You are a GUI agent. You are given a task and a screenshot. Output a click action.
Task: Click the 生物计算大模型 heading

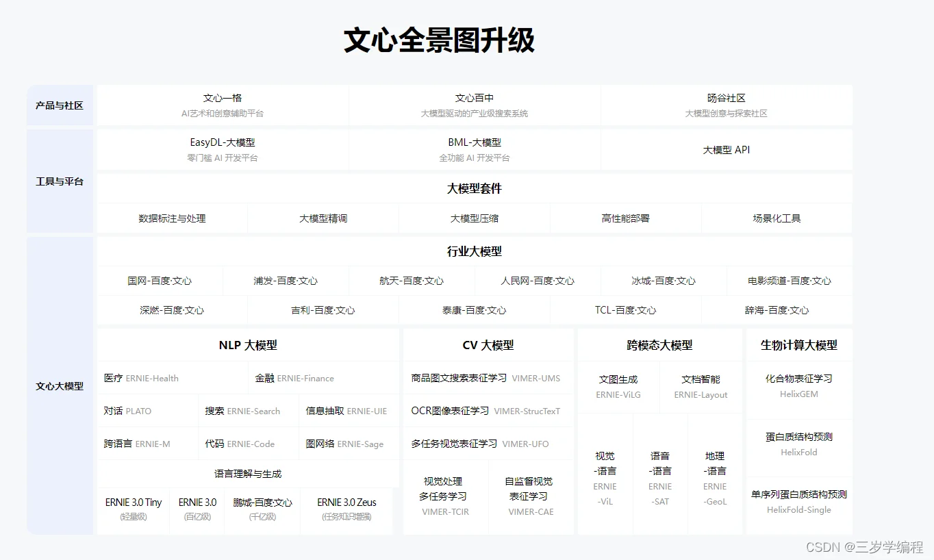pos(799,345)
